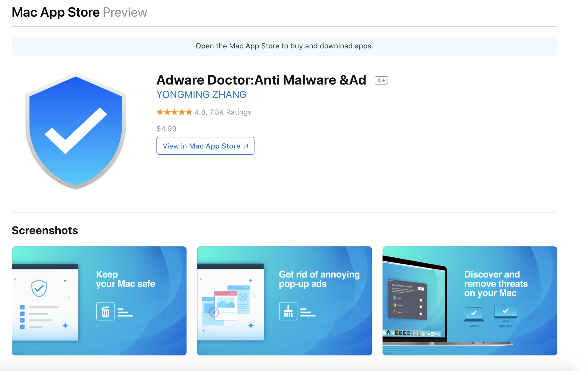Open the Keep your Mac safe screenshot

99,301
